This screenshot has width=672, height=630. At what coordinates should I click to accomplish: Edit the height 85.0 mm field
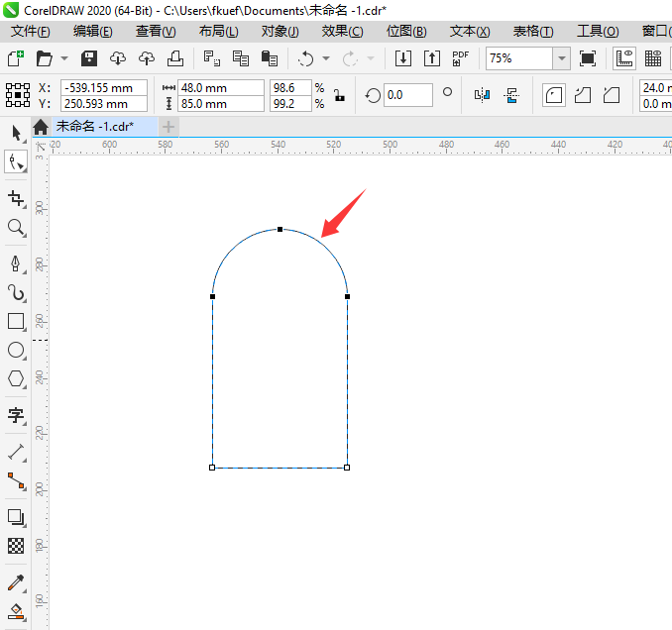coord(221,104)
